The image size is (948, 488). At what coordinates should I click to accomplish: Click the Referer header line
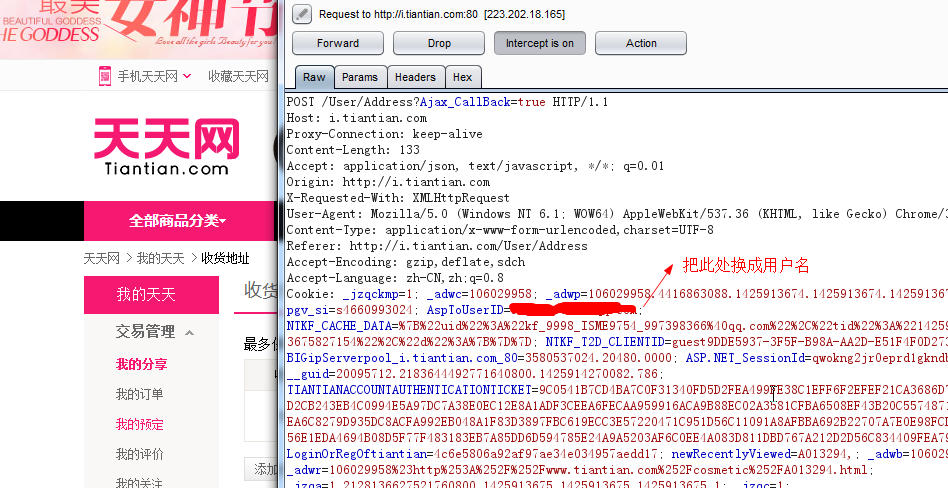[437, 246]
